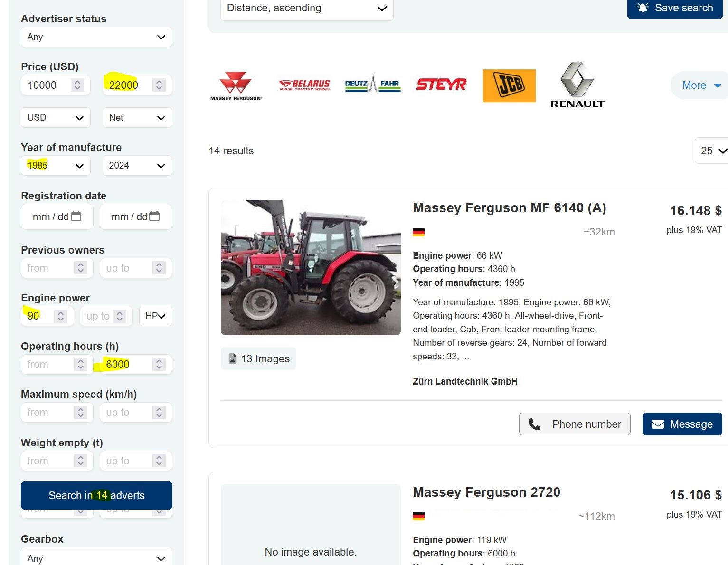This screenshot has width=728, height=565.
Task: Filter by Steyr brand logo
Action: [x=441, y=85]
